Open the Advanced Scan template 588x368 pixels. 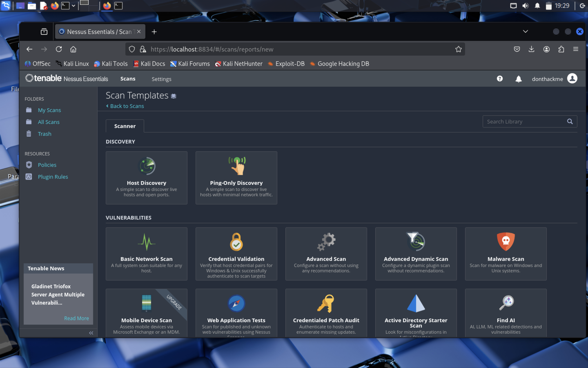tap(326, 254)
